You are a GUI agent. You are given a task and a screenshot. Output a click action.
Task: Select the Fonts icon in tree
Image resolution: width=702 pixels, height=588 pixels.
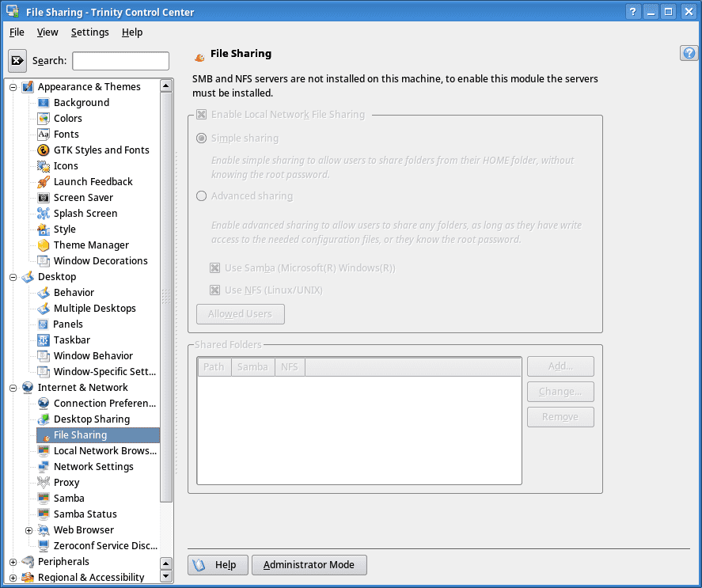(44, 135)
